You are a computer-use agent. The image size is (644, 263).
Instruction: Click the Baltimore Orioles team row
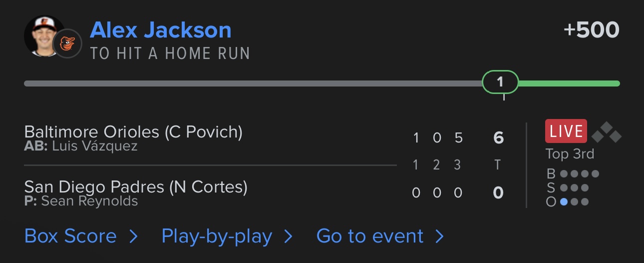click(x=133, y=132)
